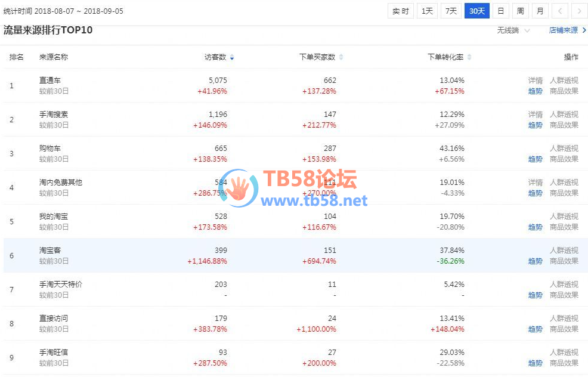
Task: Click the 来源名称 column header
Action: point(54,57)
